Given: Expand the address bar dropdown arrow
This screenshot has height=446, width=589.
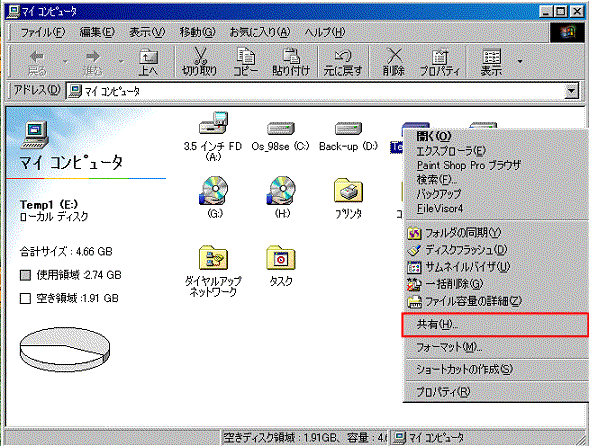Looking at the screenshot, I should 571,91.
